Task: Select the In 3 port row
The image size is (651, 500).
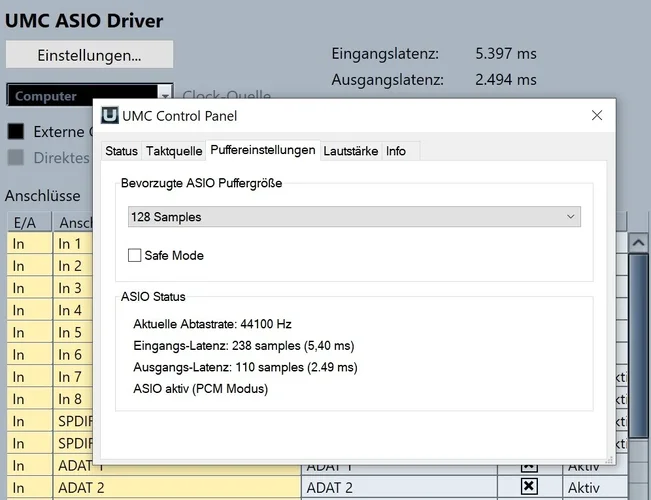Action: 50,288
